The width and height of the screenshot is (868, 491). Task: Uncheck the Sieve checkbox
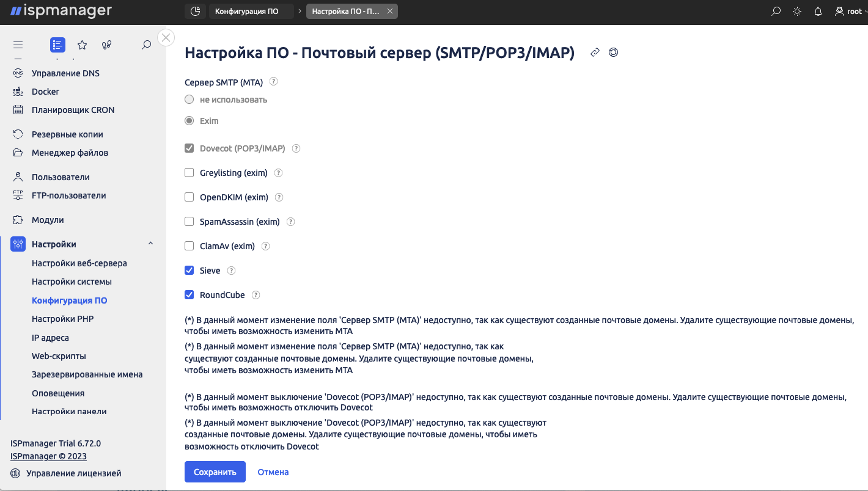tap(189, 271)
